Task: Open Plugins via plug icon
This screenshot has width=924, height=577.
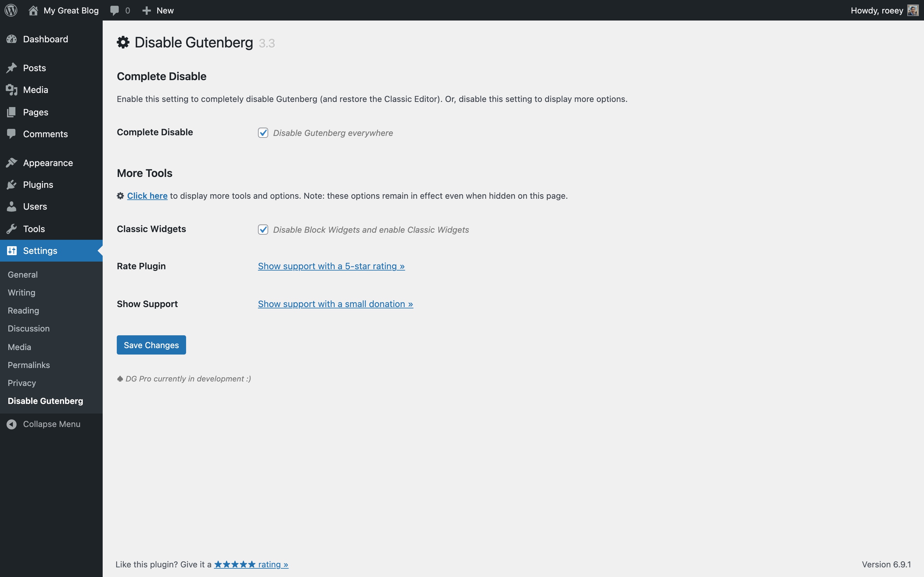Action: [x=12, y=185]
